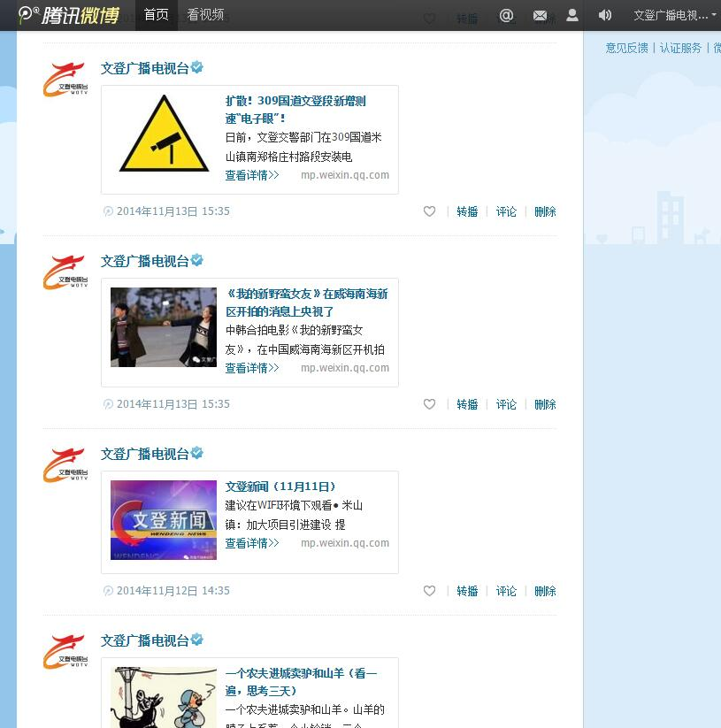Mute notifications with the speaker icon
This screenshot has height=728, width=721.
tap(605, 15)
